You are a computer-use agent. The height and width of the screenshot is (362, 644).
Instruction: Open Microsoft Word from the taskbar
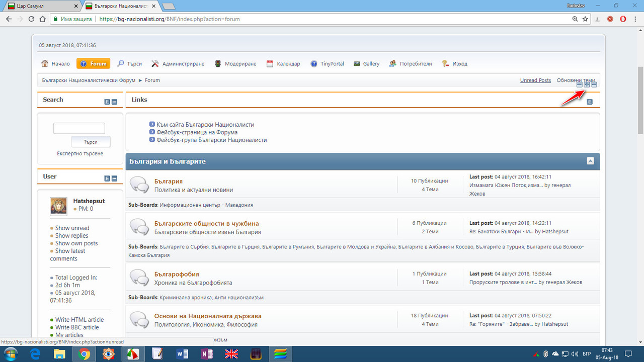pyautogui.click(x=182, y=354)
